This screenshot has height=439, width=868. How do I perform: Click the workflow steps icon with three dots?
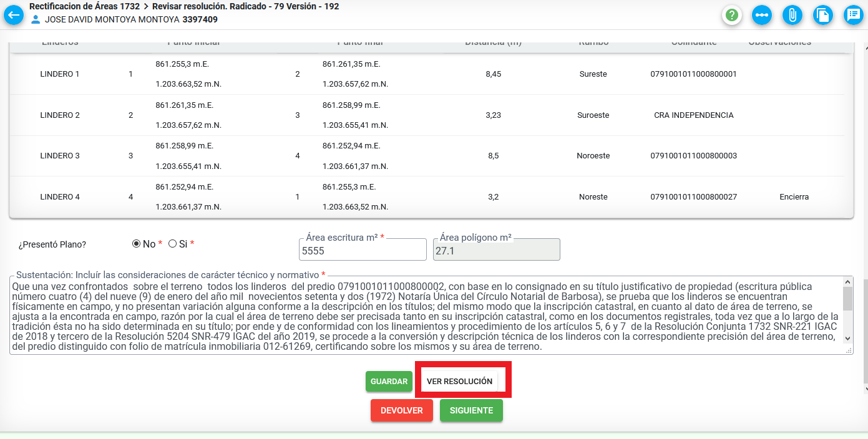coord(761,15)
